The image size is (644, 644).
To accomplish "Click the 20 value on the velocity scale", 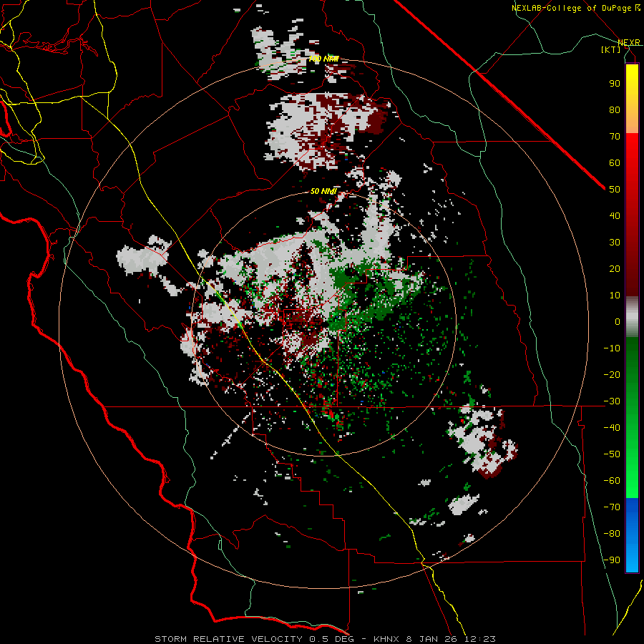I will [615, 268].
